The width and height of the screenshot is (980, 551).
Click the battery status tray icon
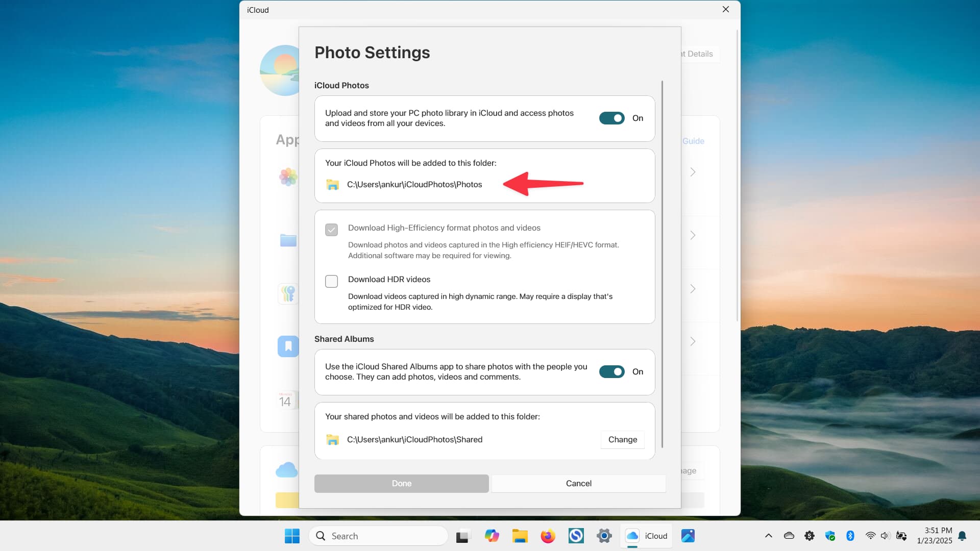(901, 536)
